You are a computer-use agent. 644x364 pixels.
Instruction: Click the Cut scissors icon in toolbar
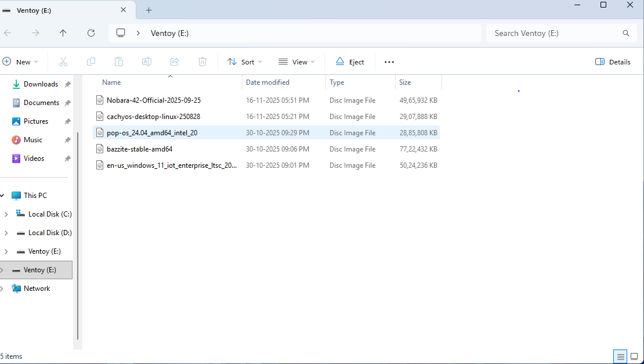click(63, 62)
